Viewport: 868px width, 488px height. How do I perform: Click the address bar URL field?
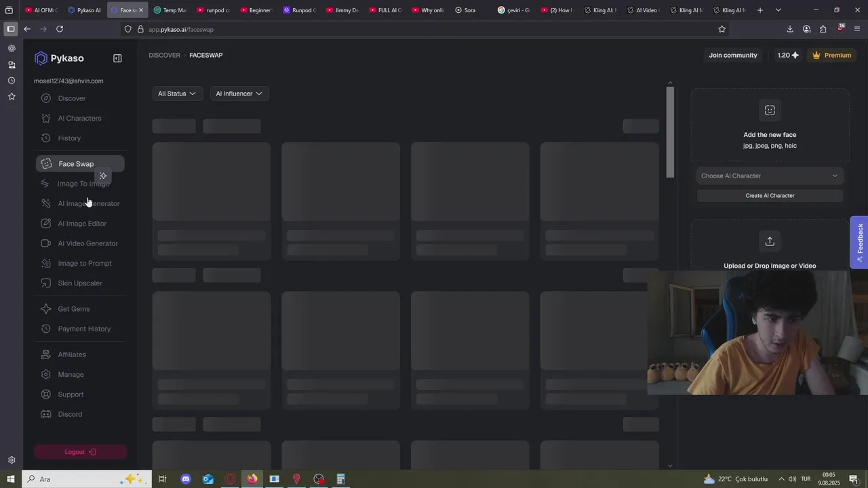[426, 29]
